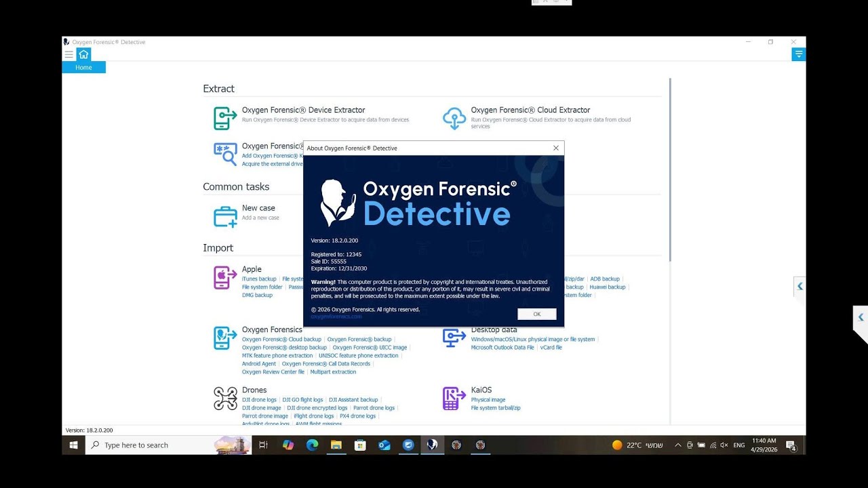868x488 pixels.
Task: Click the KaiOS phone icon
Action: [454, 399]
